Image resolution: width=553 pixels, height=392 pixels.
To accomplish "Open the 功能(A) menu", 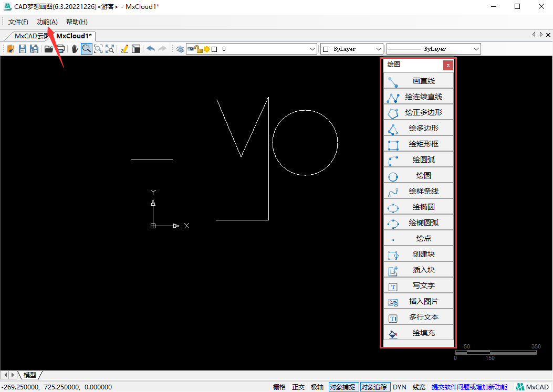I will click(47, 22).
